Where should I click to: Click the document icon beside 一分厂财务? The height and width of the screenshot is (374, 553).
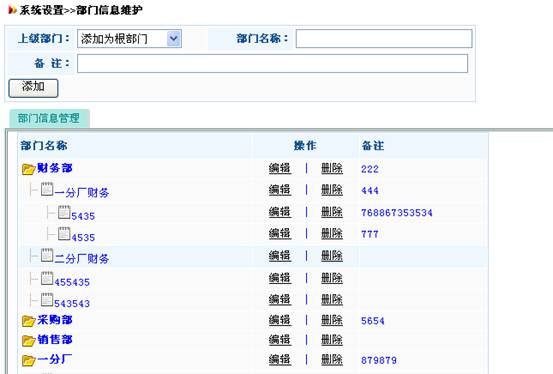pos(47,189)
